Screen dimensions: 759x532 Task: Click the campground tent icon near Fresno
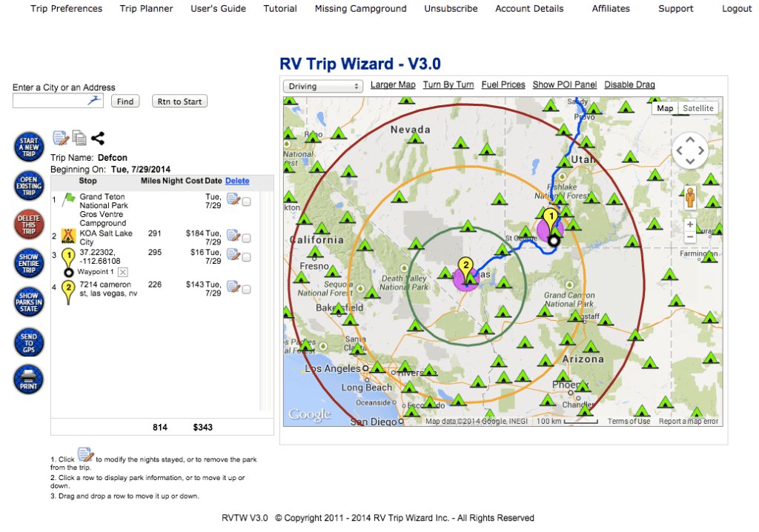(x=315, y=251)
